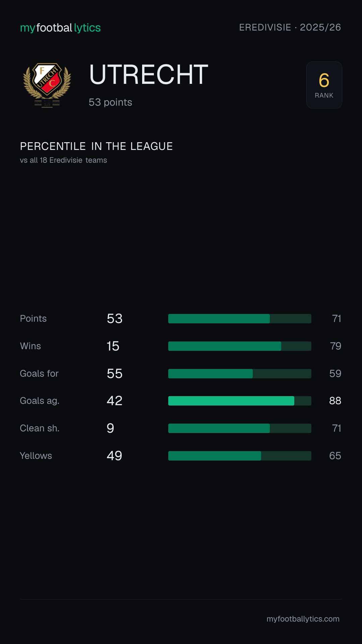Click the Wins percentile bar
The image size is (362, 644).
240,346
